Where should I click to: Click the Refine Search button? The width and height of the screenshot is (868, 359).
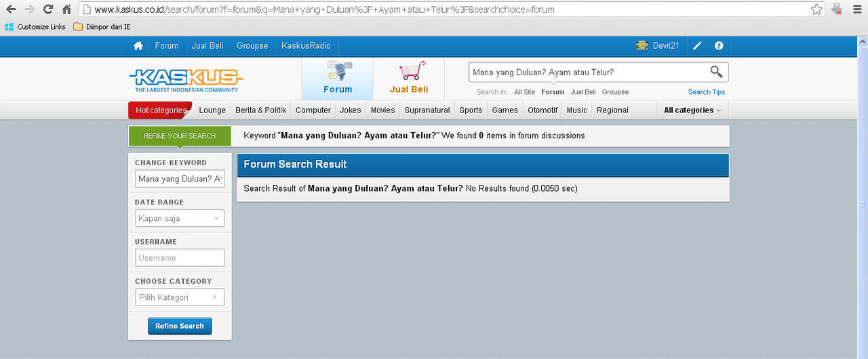click(180, 326)
